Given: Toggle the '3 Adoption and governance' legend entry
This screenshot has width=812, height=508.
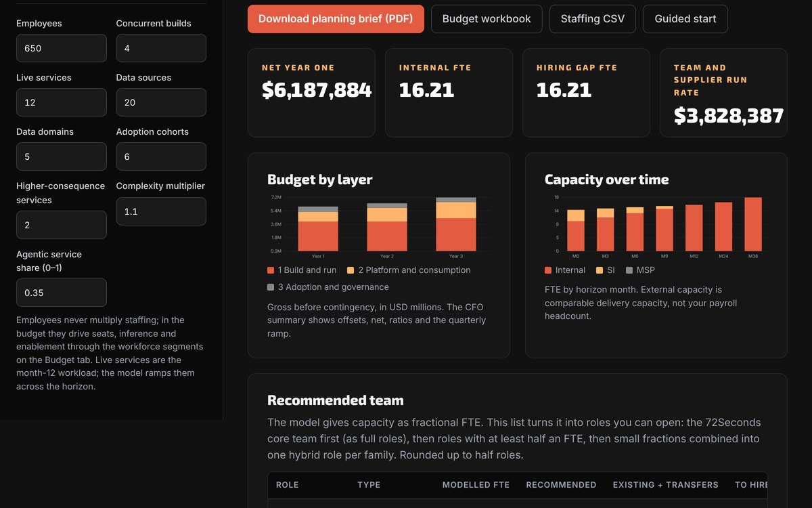Looking at the screenshot, I should pos(328,287).
